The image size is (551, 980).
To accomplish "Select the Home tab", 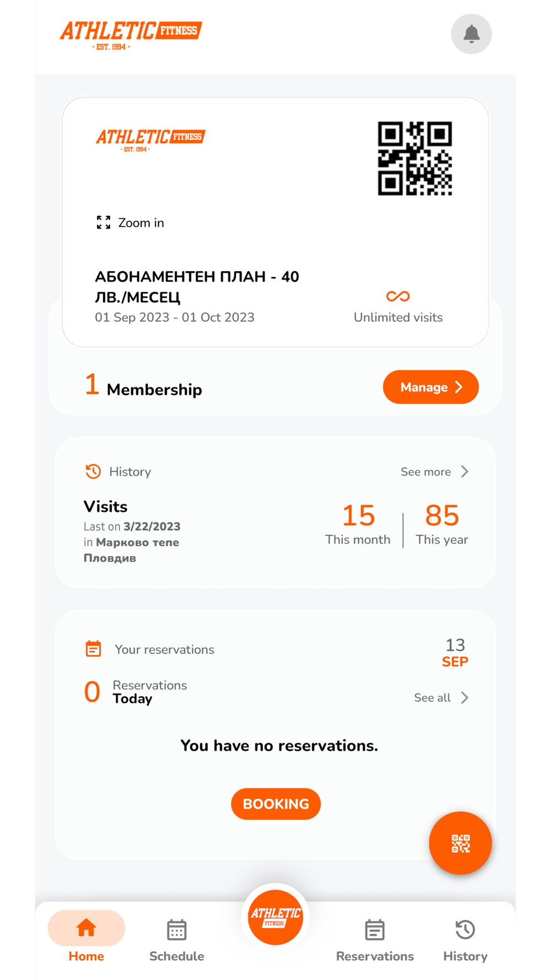I will coord(87,937).
